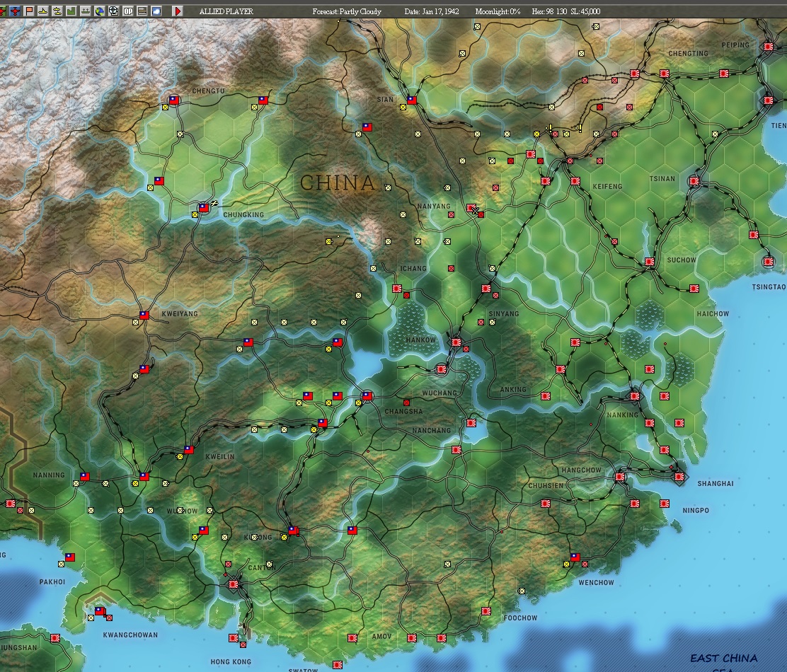This screenshot has height=672, width=787.
Task: Select the Japanese base at Wuchang
Action: pyautogui.click(x=441, y=369)
